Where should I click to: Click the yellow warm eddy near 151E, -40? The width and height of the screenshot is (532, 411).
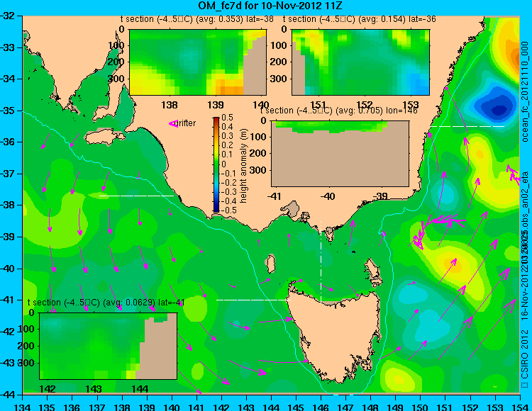click(x=455, y=264)
